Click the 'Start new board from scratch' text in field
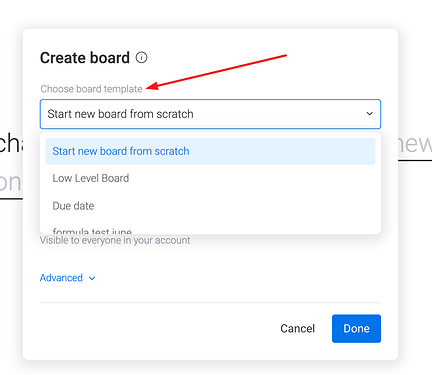432x375 pixels. pyautogui.click(x=120, y=114)
